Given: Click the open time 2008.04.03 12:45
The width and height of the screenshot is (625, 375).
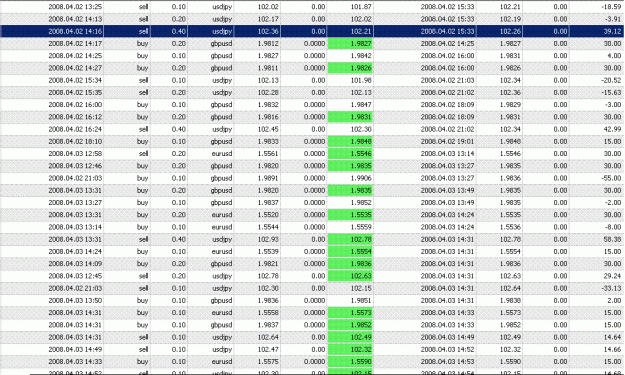Looking at the screenshot, I should [x=75, y=276].
